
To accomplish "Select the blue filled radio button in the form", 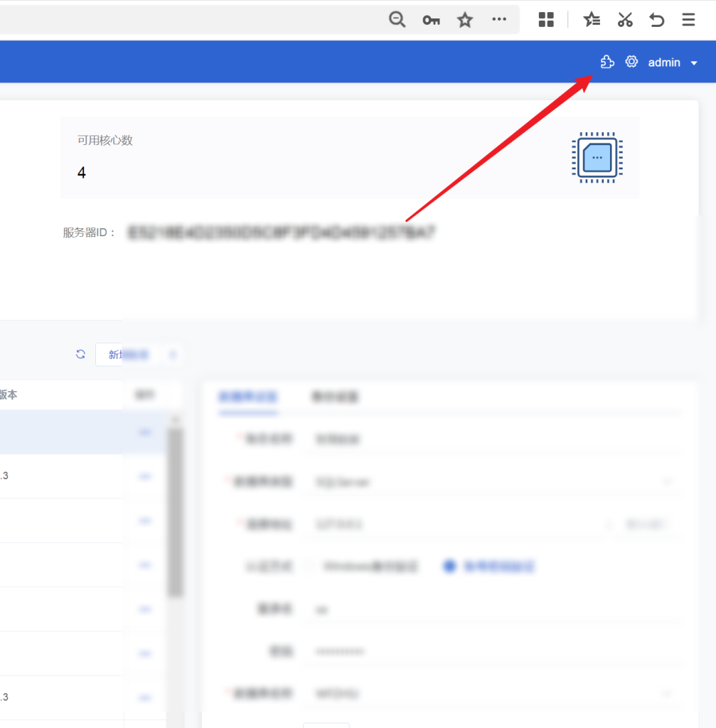I will [449, 566].
